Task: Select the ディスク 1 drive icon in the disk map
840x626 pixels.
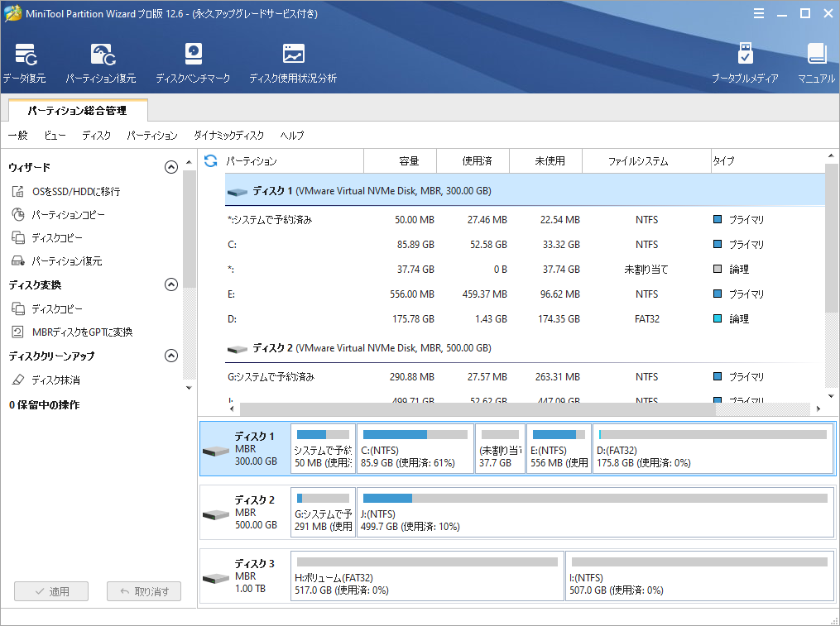Action: pos(216,451)
